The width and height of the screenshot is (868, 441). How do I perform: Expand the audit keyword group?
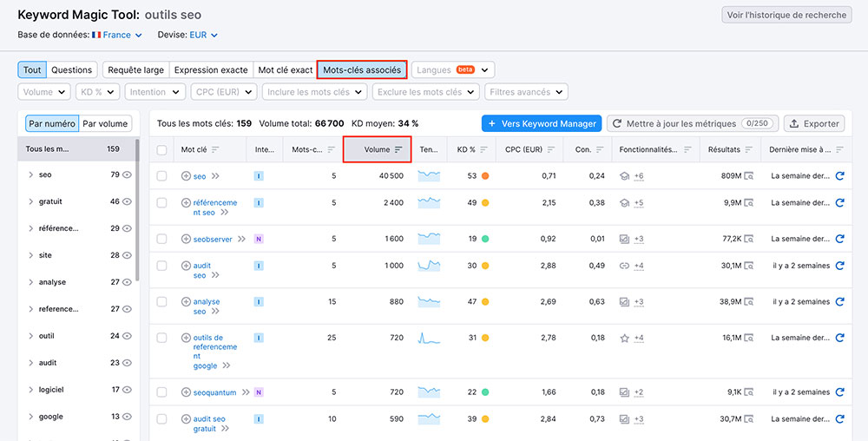[31, 363]
